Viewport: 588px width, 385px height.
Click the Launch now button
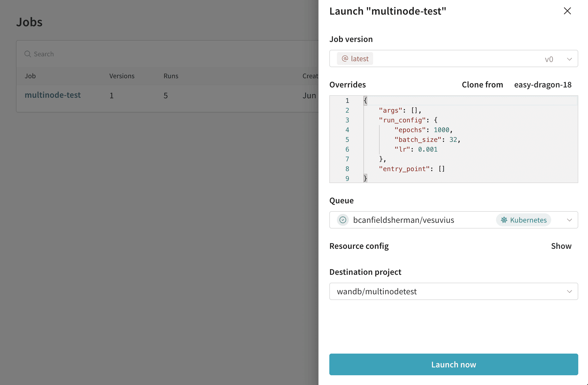coord(454,364)
